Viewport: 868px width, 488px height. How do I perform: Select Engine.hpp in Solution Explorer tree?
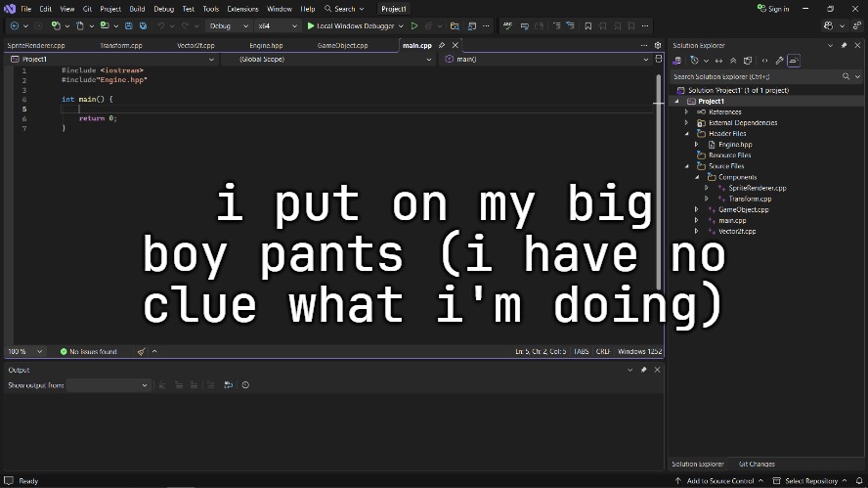click(x=735, y=145)
